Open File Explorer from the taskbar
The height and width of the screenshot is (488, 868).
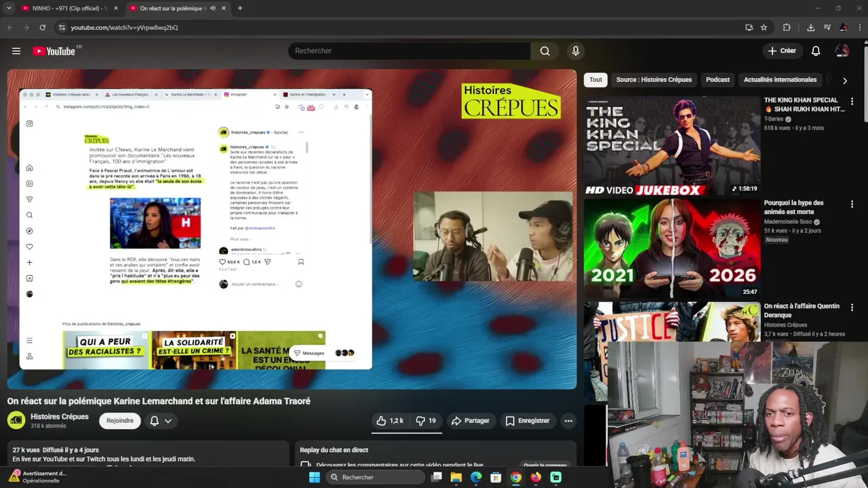tap(456, 477)
